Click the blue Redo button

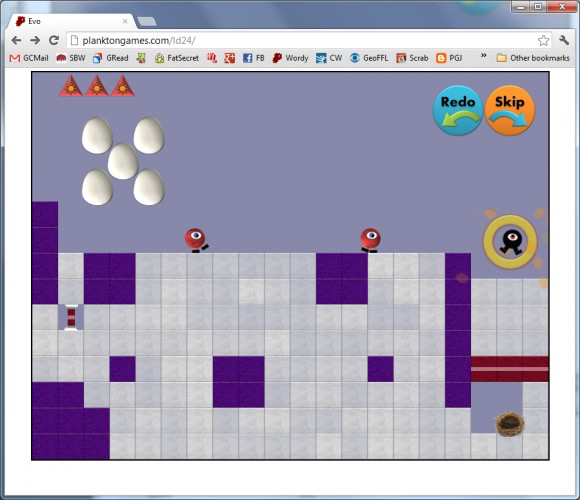458,110
